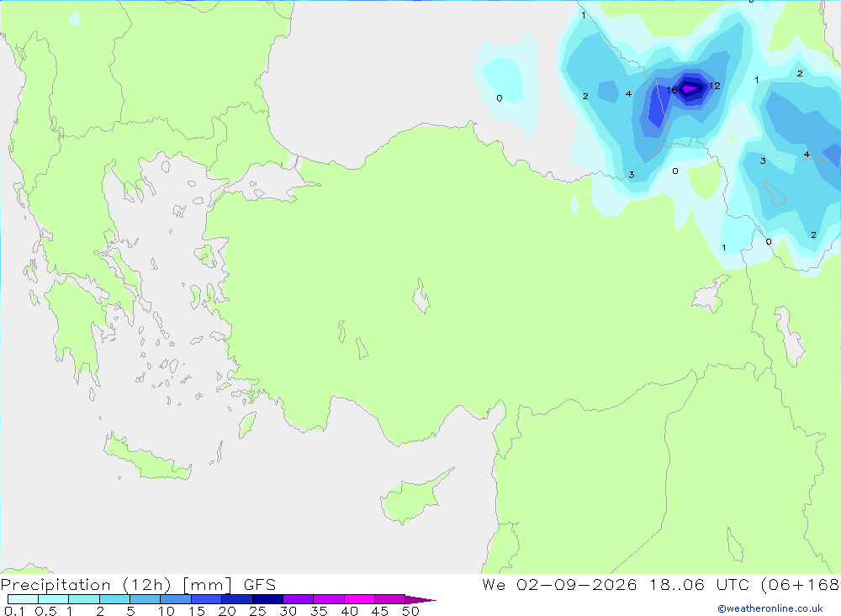The image size is (841, 616).
Task: Click the legend tick label '0.1'
Action: tap(14, 611)
